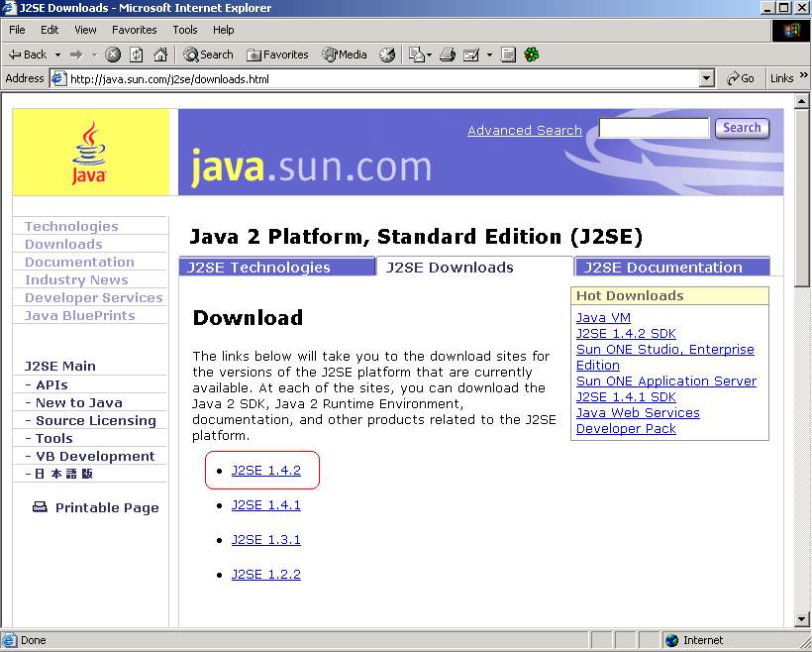Click Industry News sidebar link

click(76, 279)
